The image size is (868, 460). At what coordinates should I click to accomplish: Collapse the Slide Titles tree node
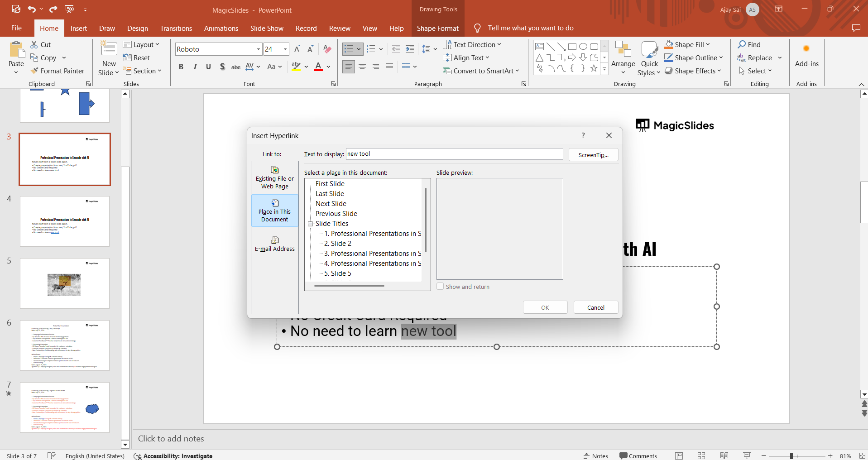[311, 224]
